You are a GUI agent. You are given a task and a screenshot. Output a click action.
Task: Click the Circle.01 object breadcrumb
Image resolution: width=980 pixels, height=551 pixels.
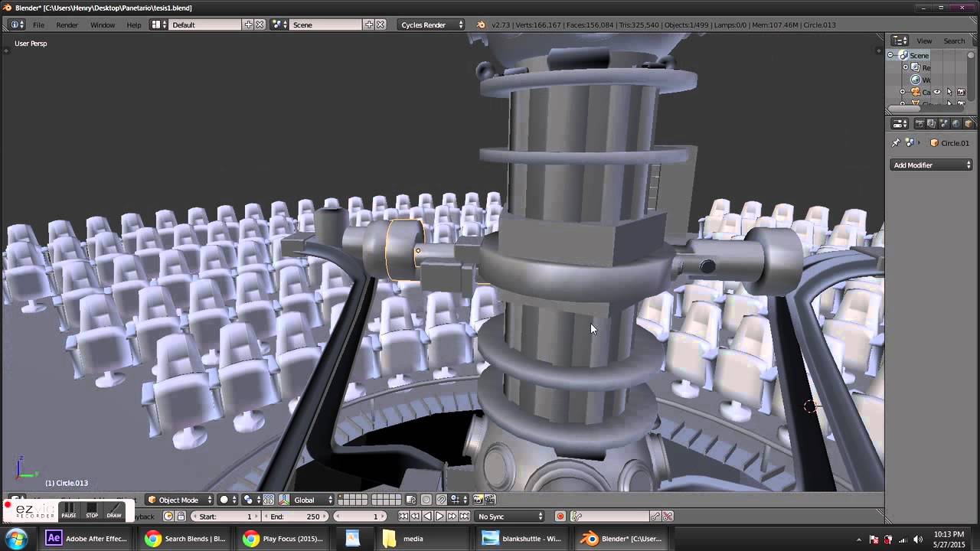pos(949,143)
